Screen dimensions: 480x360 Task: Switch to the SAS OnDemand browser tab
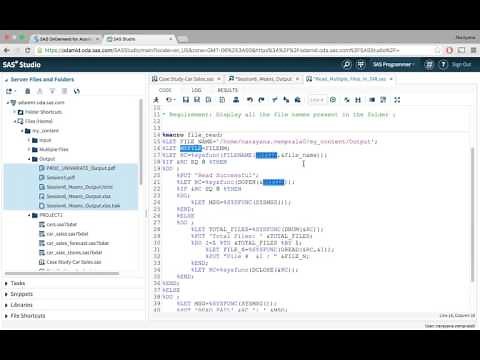66,39
